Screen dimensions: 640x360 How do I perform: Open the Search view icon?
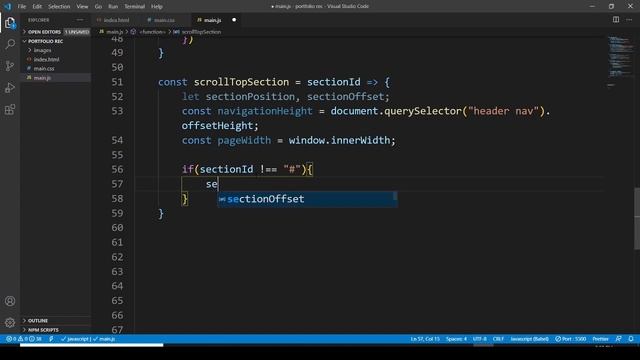[x=10, y=44]
